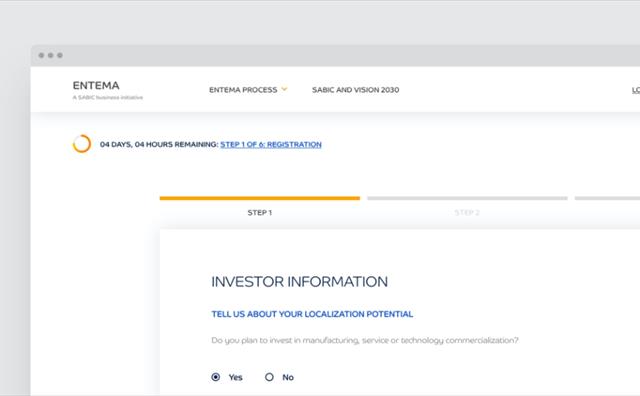Screen dimensions: 640x396
Task: Click the third window control dot
Action: [x=60, y=55]
